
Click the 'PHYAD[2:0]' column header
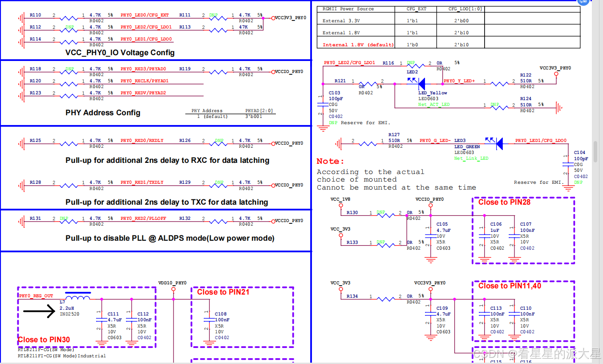(259, 111)
